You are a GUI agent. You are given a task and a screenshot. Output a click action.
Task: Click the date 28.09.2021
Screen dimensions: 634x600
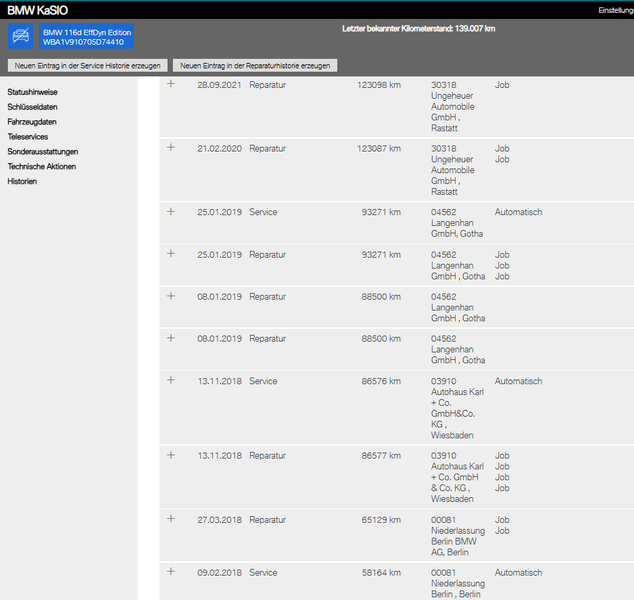(219, 85)
